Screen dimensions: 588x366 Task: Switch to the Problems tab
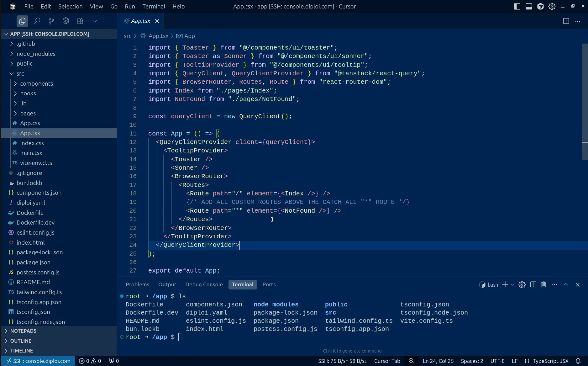click(x=137, y=284)
